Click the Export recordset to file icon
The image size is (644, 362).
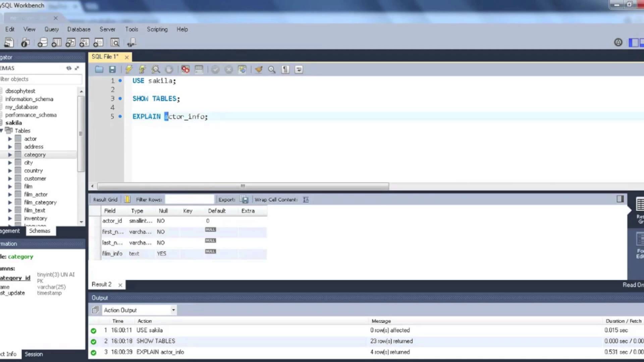tap(244, 200)
